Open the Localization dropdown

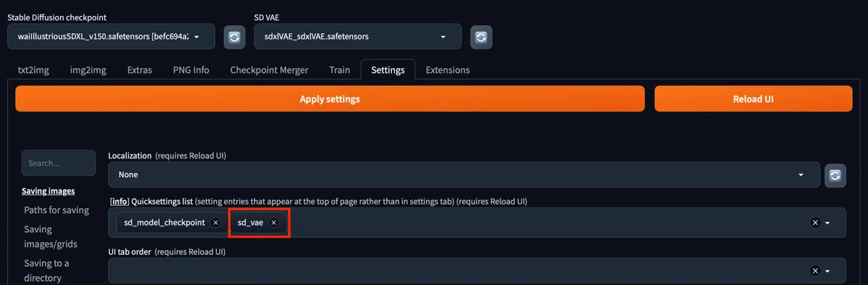pyautogui.click(x=464, y=175)
